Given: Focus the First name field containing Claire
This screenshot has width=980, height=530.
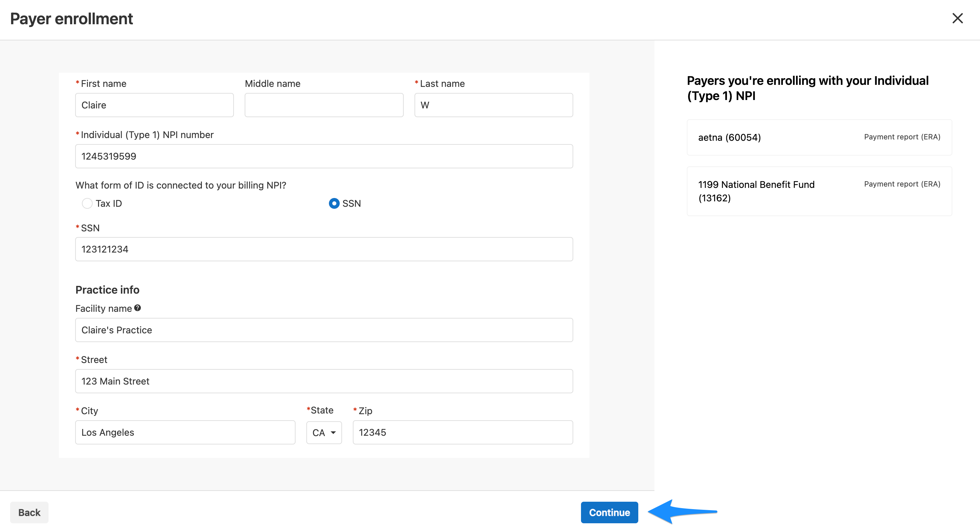Looking at the screenshot, I should coord(154,105).
